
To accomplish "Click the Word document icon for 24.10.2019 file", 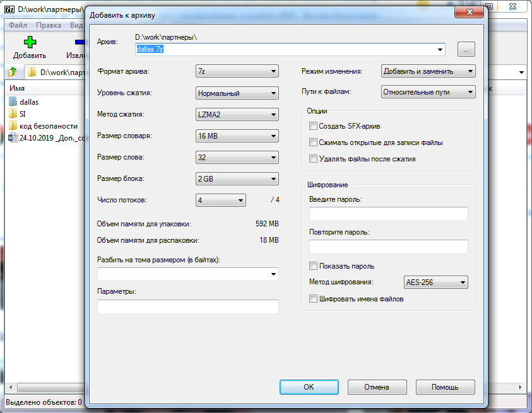I will pyautogui.click(x=13, y=137).
